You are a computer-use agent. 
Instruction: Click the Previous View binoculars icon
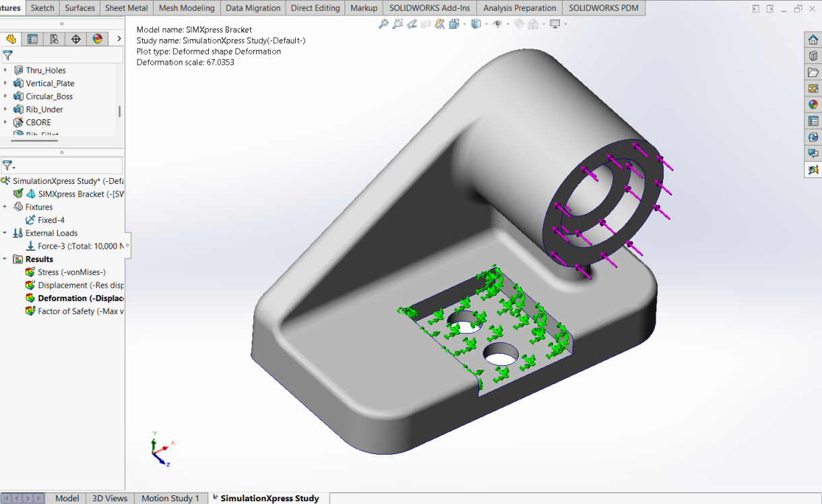413,24
